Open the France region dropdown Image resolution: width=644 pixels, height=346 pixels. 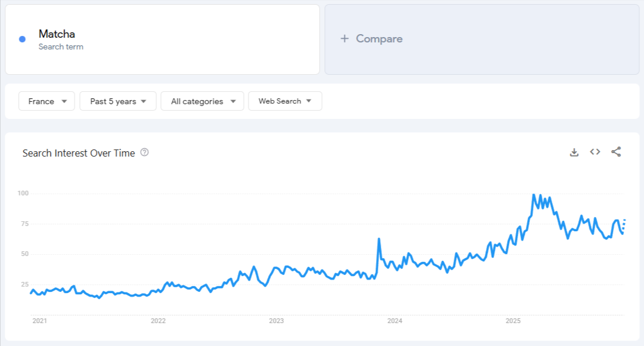click(46, 101)
